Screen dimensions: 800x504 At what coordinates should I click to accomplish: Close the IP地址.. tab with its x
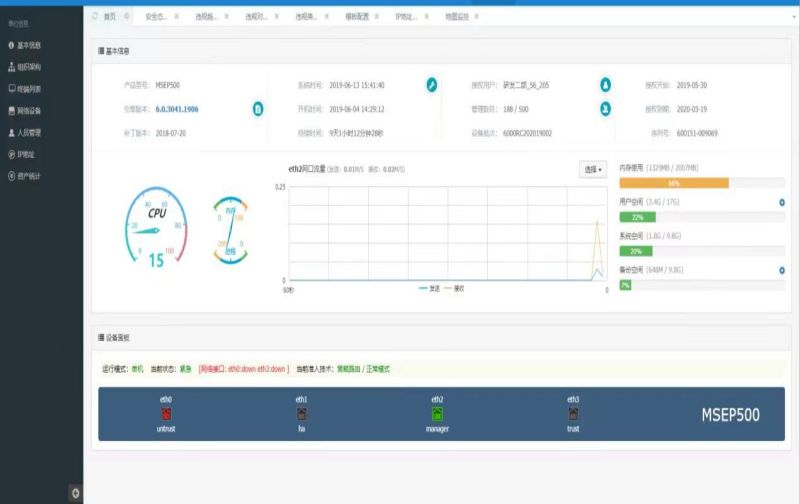[427, 16]
